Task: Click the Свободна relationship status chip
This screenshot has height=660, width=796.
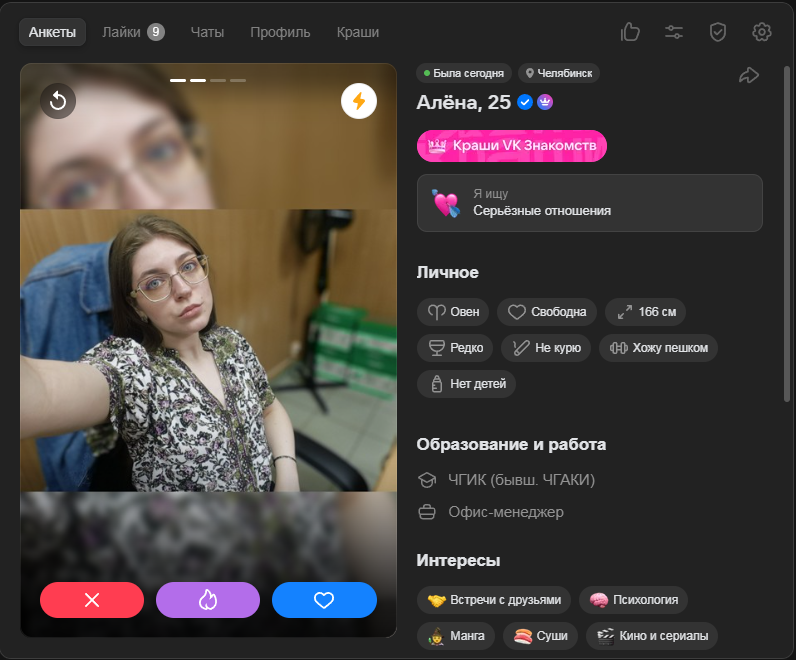Action: pyautogui.click(x=547, y=312)
